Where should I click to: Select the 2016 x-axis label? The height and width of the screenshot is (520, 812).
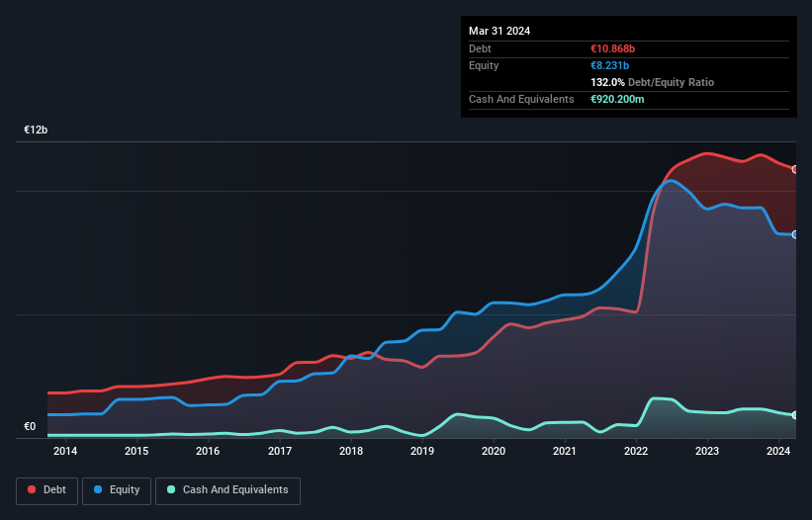tap(208, 451)
